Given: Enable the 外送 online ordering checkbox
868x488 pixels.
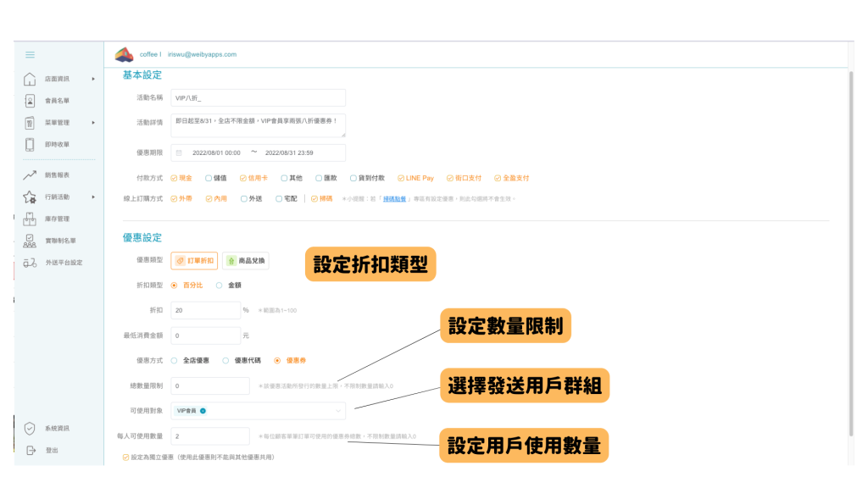Looking at the screenshot, I should (245, 199).
